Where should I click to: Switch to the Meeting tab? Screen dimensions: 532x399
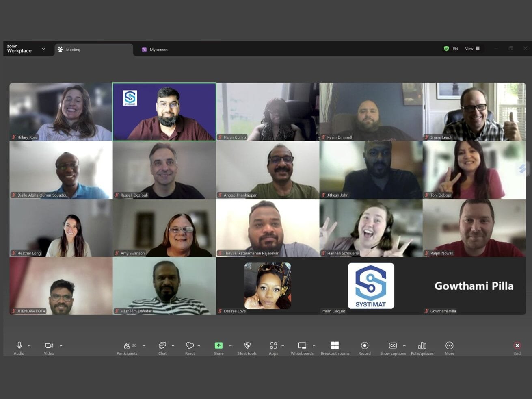73,50
